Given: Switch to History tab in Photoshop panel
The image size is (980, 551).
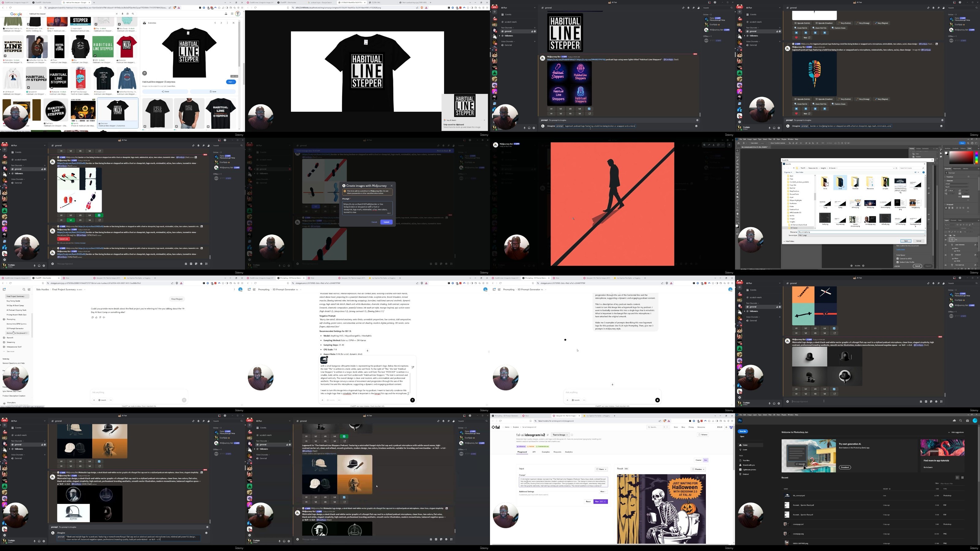Looking at the screenshot, I should (912, 149).
